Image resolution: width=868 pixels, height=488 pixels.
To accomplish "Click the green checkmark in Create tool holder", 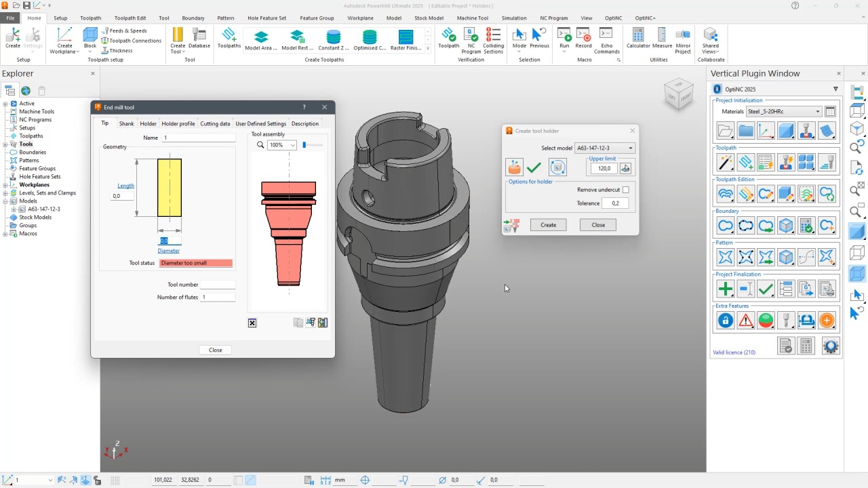I will pos(534,167).
